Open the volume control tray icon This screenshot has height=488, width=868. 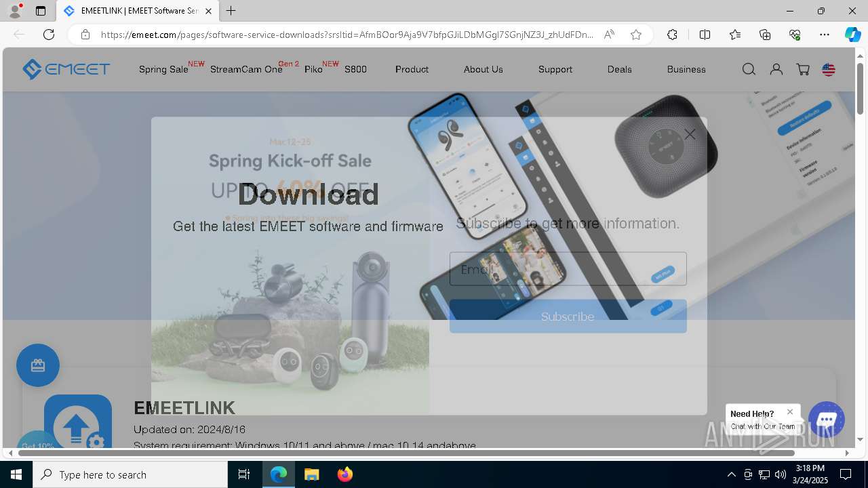(x=781, y=474)
